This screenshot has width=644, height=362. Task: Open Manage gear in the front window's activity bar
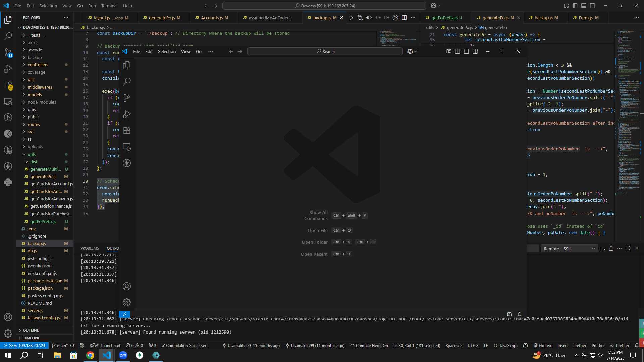(x=127, y=302)
